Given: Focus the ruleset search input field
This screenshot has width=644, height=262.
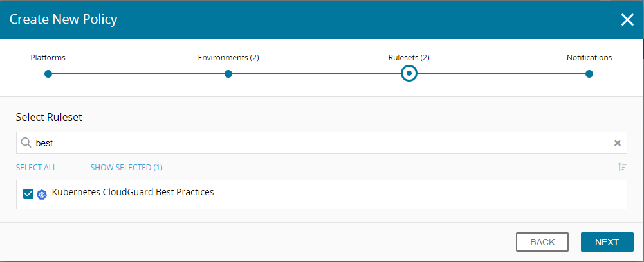Looking at the screenshot, I should [322, 143].
